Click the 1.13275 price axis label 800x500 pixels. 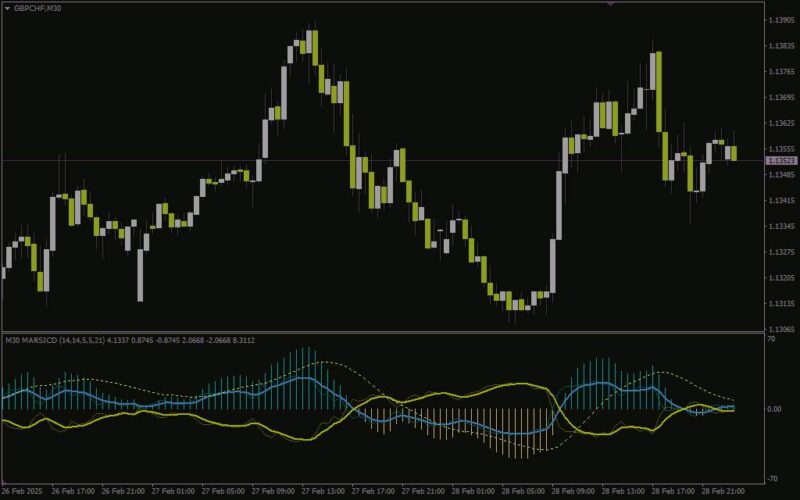782,252
